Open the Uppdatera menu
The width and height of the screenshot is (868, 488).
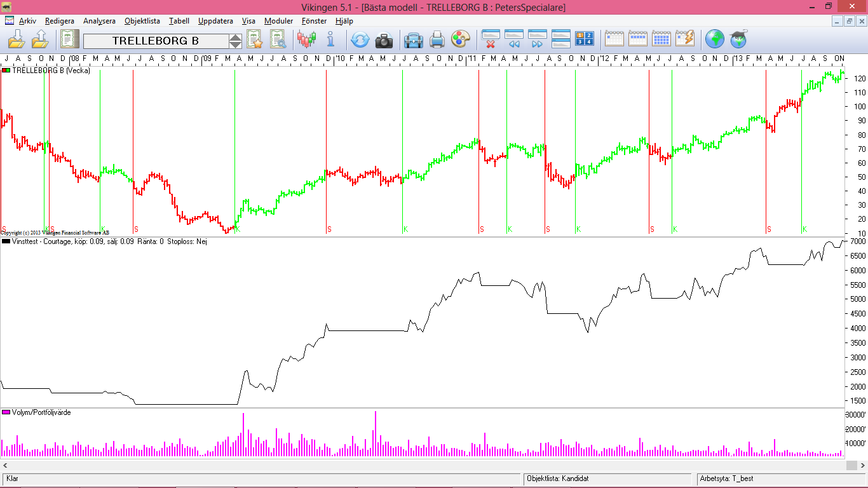point(215,21)
